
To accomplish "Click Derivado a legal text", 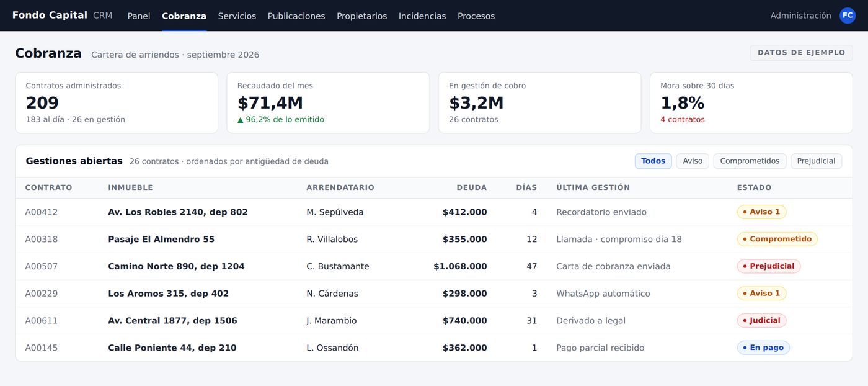I will [591, 321].
